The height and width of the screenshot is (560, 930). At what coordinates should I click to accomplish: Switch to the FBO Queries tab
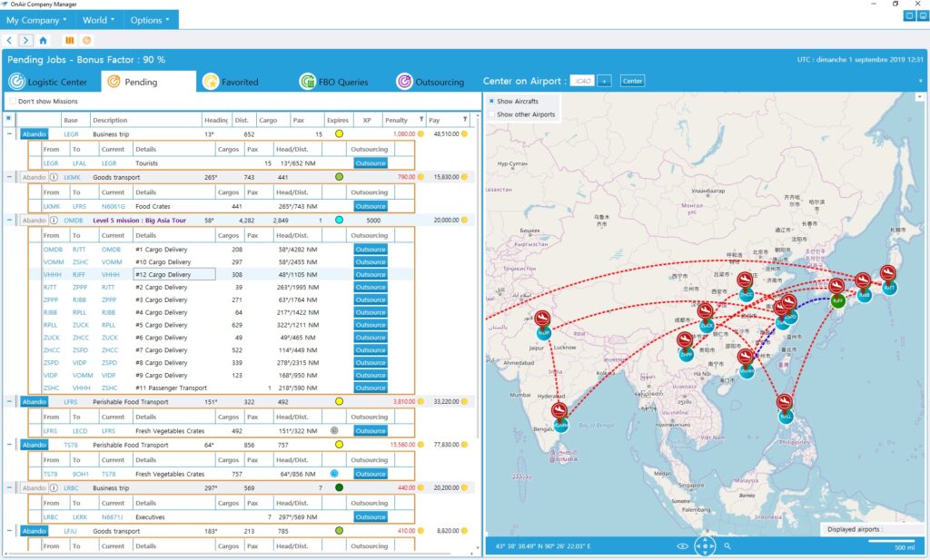point(306,81)
